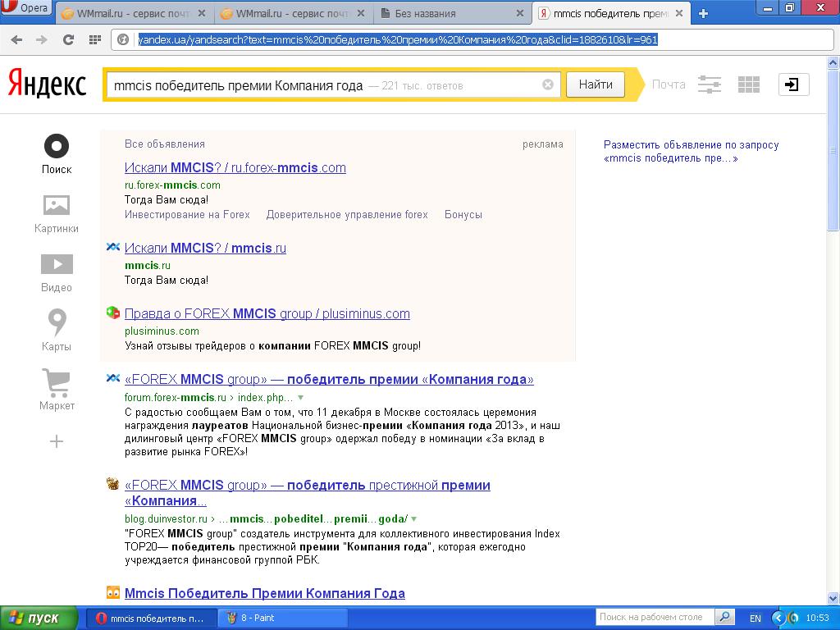
Task: Switch to first WMmail.ru tab
Action: click(134, 13)
